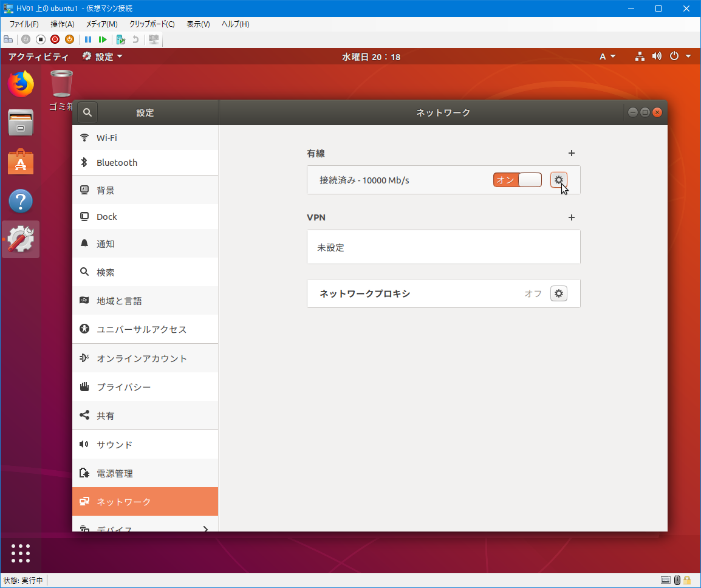Open wired connection settings via gear icon
The width and height of the screenshot is (701, 588).
tap(558, 180)
